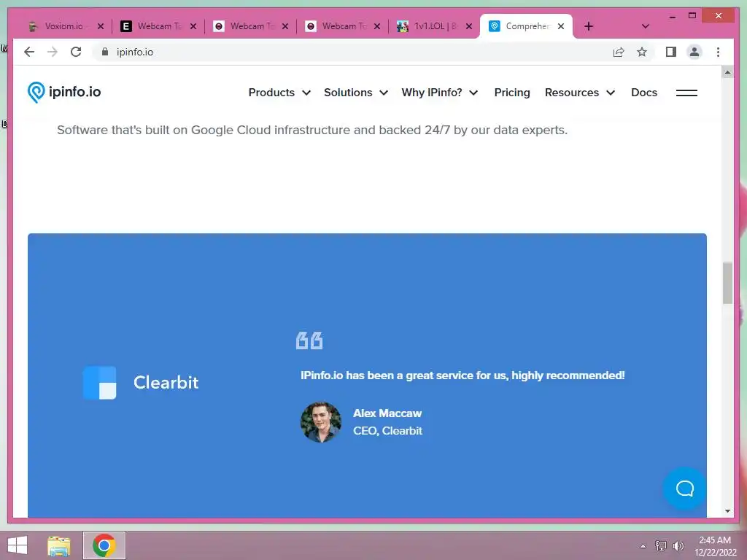This screenshot has width=747, height=560.
Task: Open the hamburger menu icon
Action: point(686,93)
